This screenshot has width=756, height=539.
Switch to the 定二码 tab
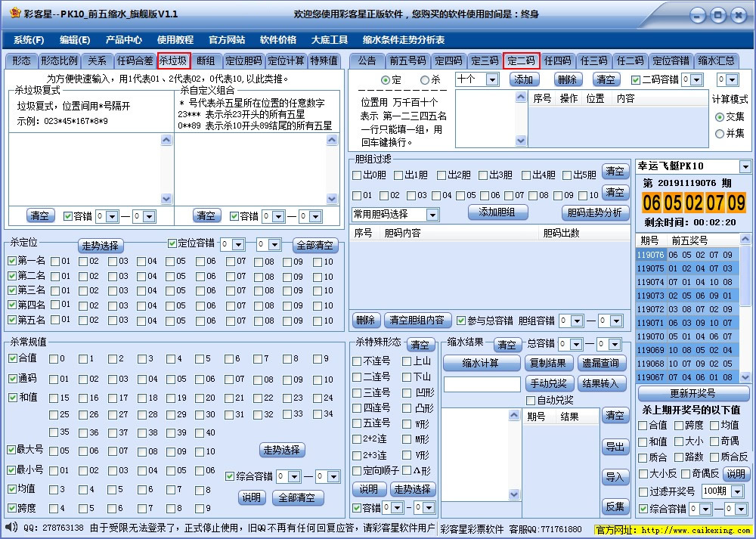(522, 61)
